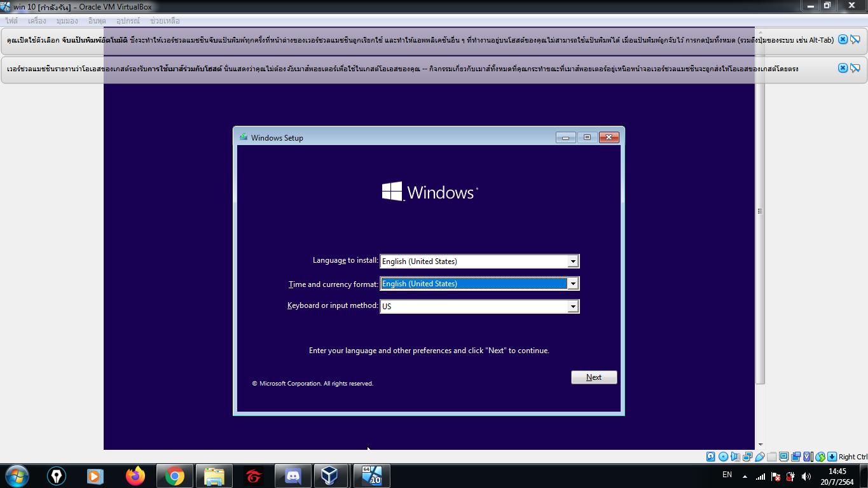Click the Next button in Windows Setup
This screenshot has height=488, width=868.
(x=594, y=377)
